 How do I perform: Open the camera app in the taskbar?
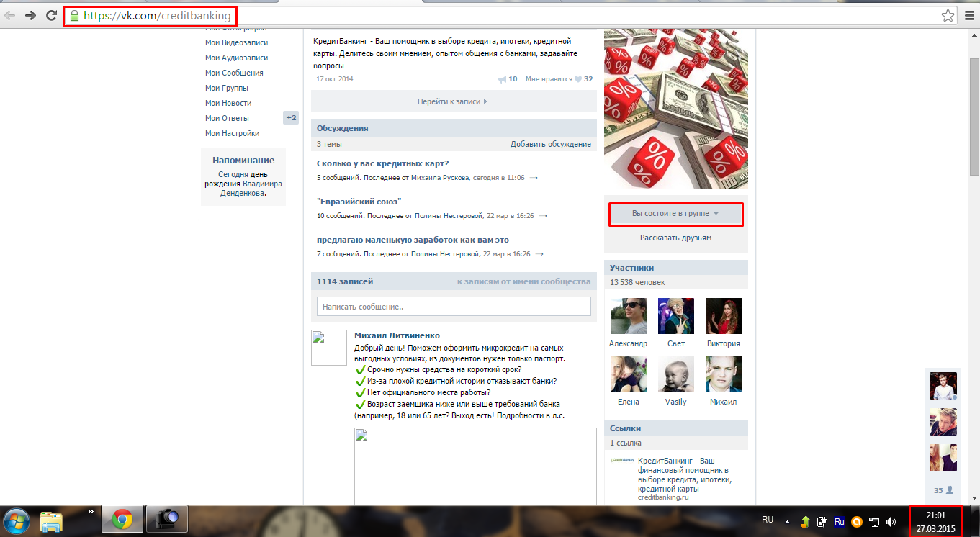[167, 520]
